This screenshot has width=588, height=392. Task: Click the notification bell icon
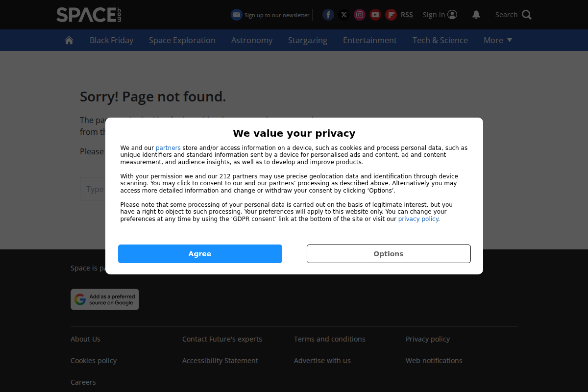(x=476, y=15)
